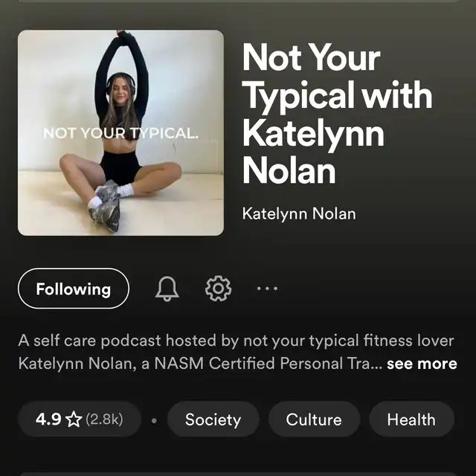Open the 4.9 rating pill
Image resolution: width=476 pixels, height=476 pixels.
tap(80, 419)
